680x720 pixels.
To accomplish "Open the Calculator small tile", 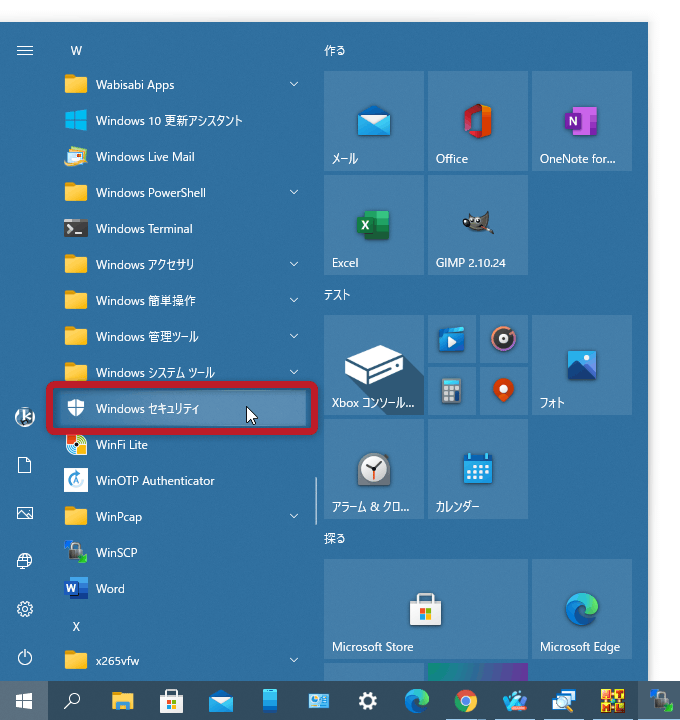I will (x=451, y=391).
